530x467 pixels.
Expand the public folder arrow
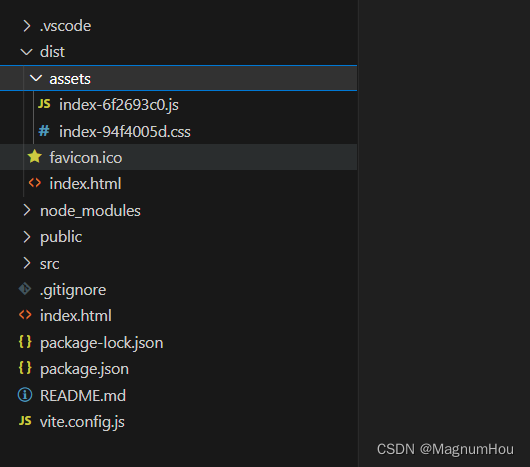click(27, 237)
